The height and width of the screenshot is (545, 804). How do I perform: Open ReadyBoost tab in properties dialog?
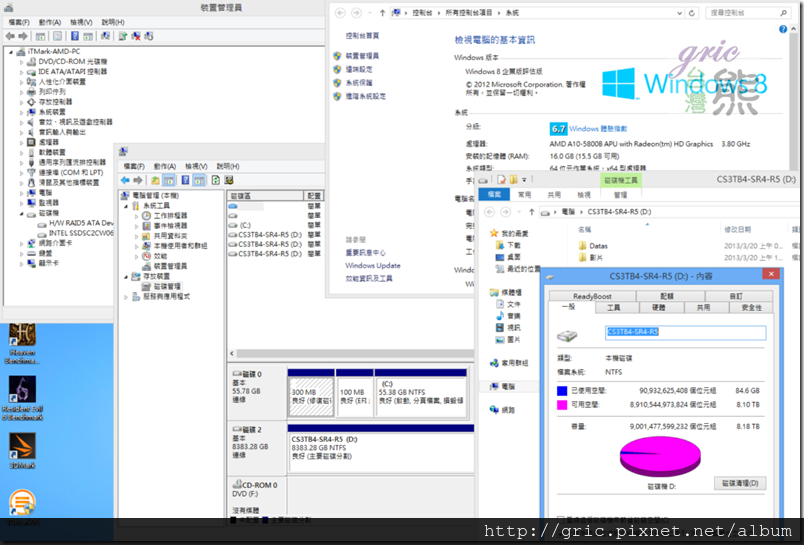point(592,296)
